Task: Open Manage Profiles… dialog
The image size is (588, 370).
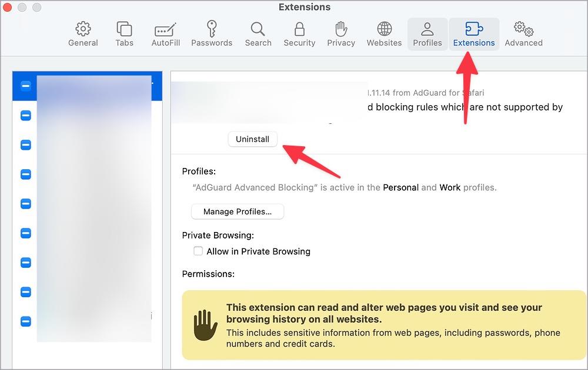Action: [238, 211]
